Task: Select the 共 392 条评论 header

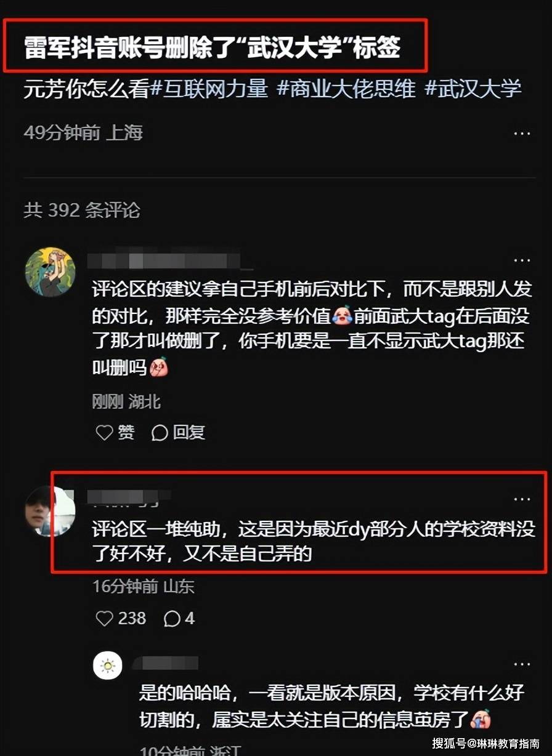Action: click(x=82, y=211)
